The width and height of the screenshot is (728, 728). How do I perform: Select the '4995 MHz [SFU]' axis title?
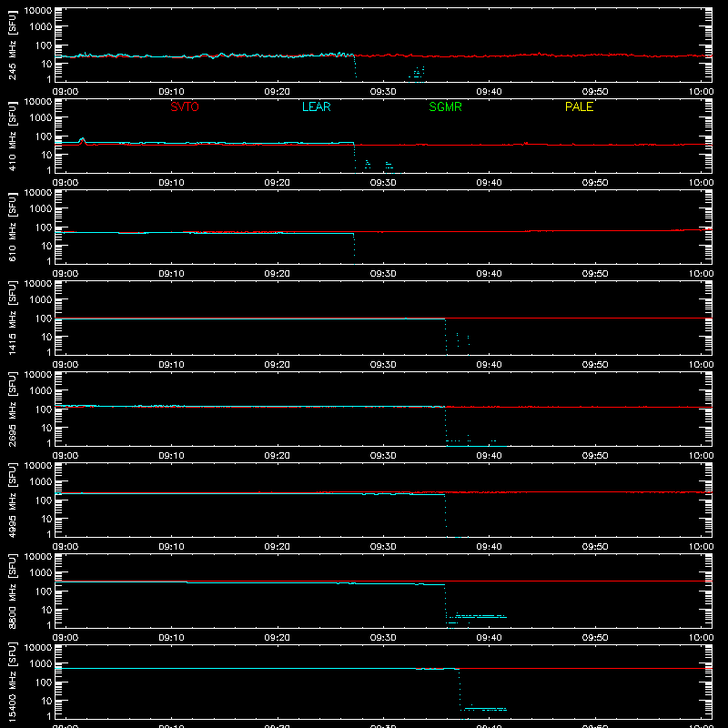(x=12, y=500)
